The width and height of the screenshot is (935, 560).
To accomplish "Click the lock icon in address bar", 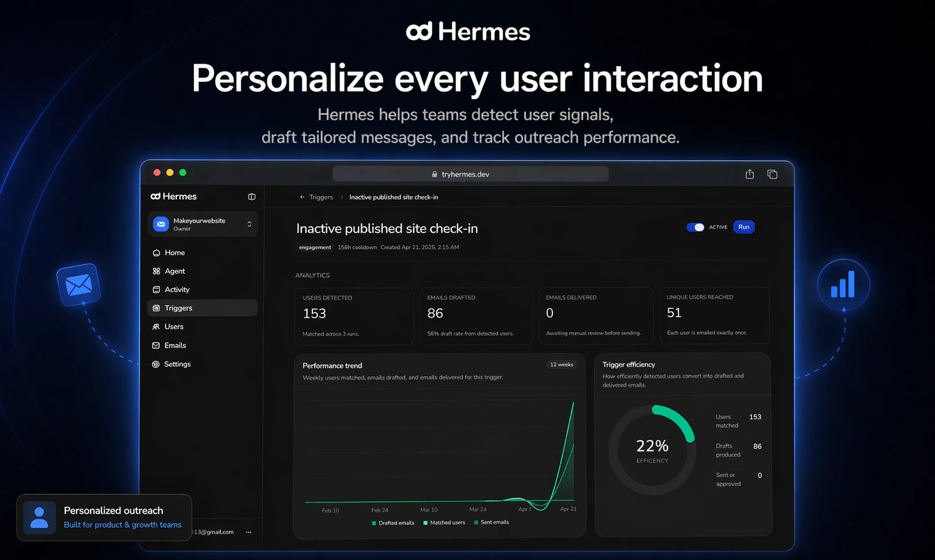I will [x=435, y=174].
